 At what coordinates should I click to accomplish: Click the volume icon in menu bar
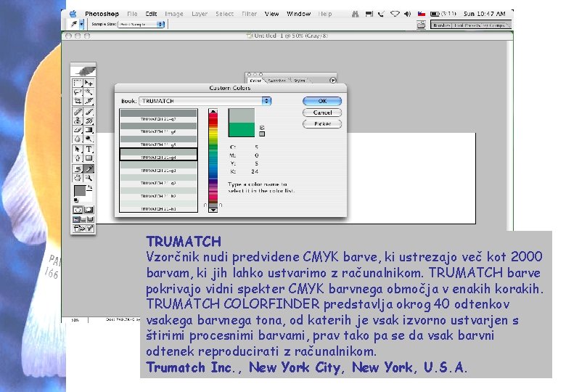pyautogui.click(x=408, y=14)
